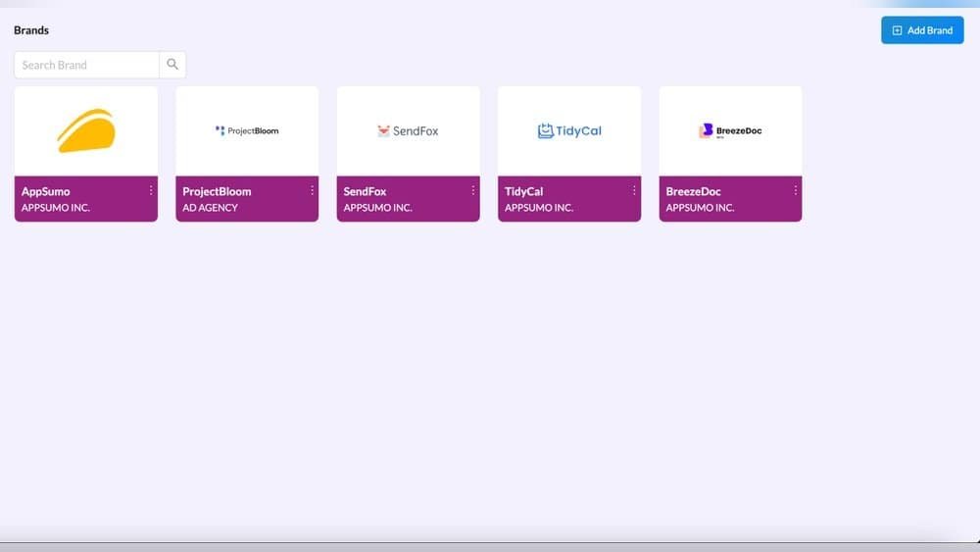Select the AppSumo logo thumbnail
980x552 pixels.
(x=86, y=130)
